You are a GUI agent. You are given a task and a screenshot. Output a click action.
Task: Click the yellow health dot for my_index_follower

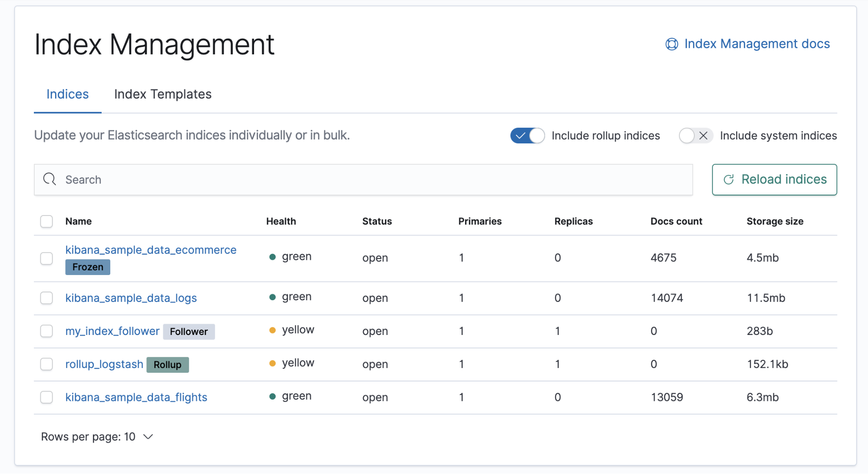(271, 330)
